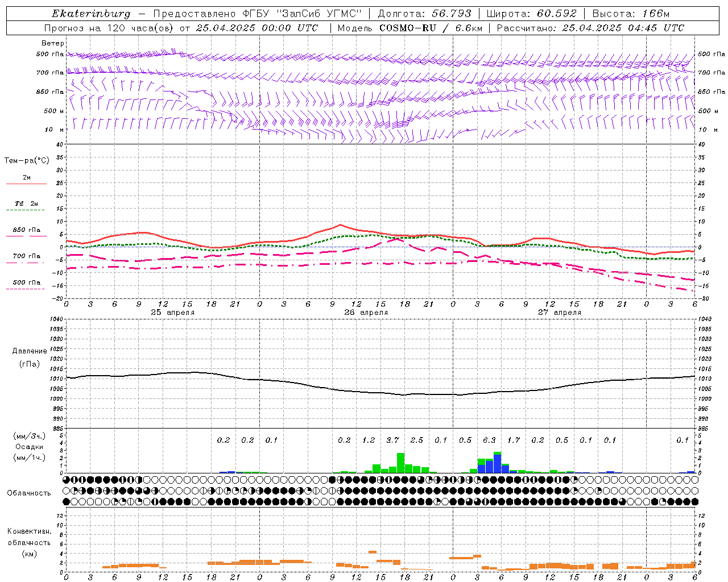The height and width of the screenshot is (582, 728).
Task: Click the "Широта: 60.592" header value
Action: (532, 14)
